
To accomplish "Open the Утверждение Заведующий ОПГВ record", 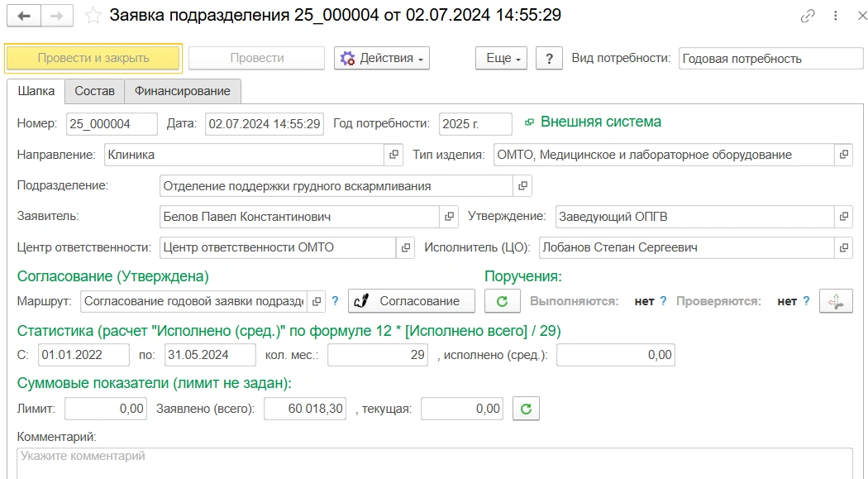I will pyautogui.click(x=844, y=217).
